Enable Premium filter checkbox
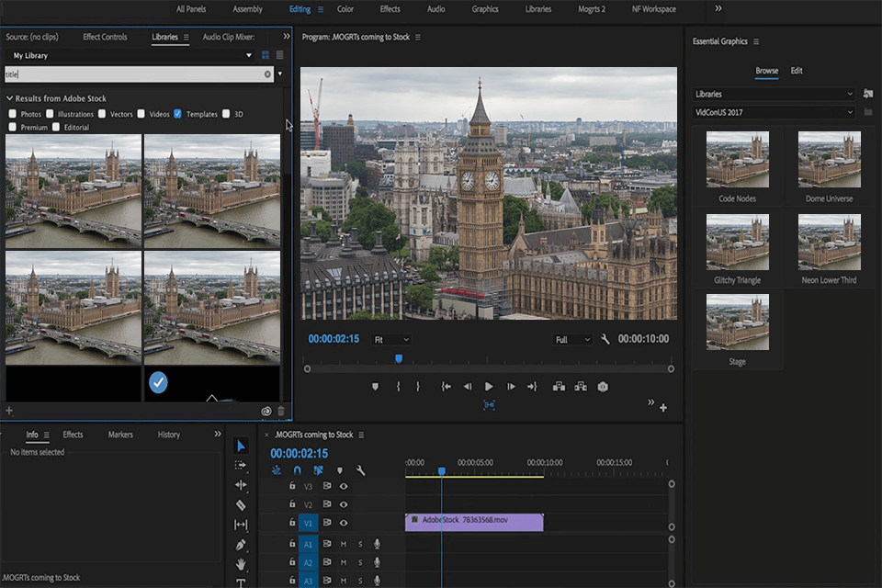 pos(12,127)
